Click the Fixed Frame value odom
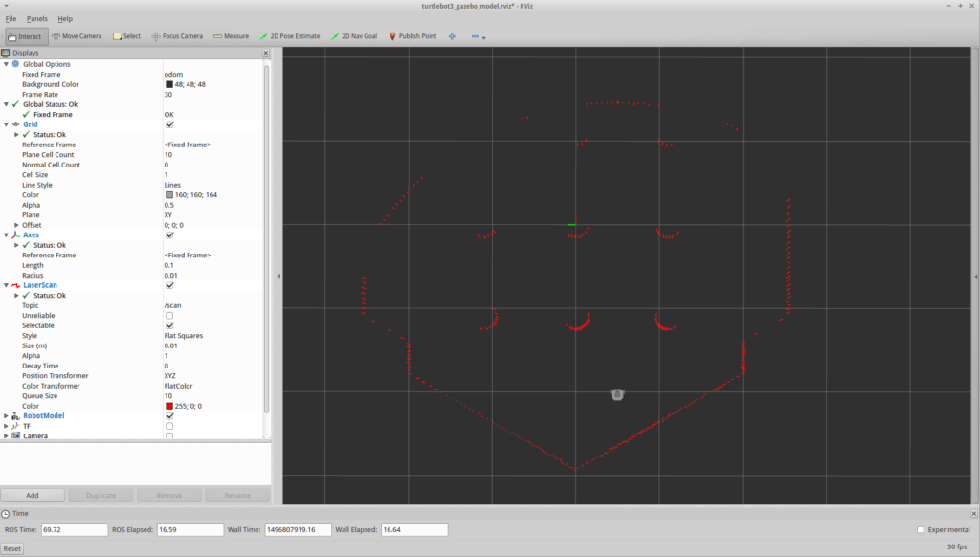This screenshot has width=980, height=557. pos(173,74)
